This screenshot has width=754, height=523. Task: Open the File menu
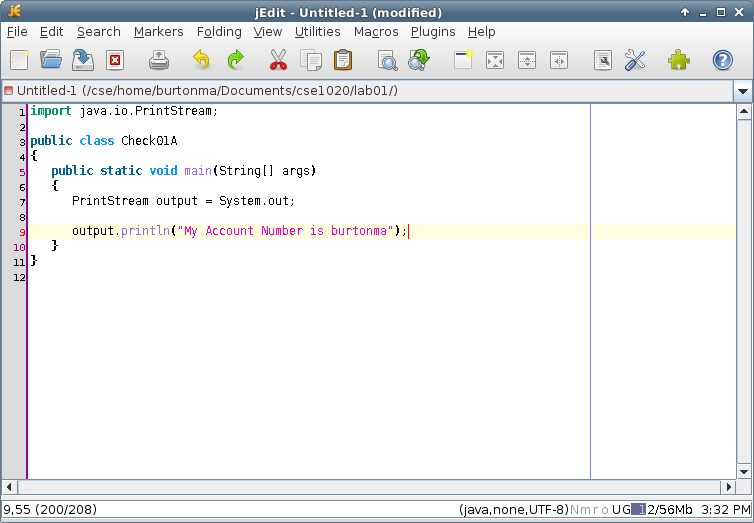[x=17, y=32]
